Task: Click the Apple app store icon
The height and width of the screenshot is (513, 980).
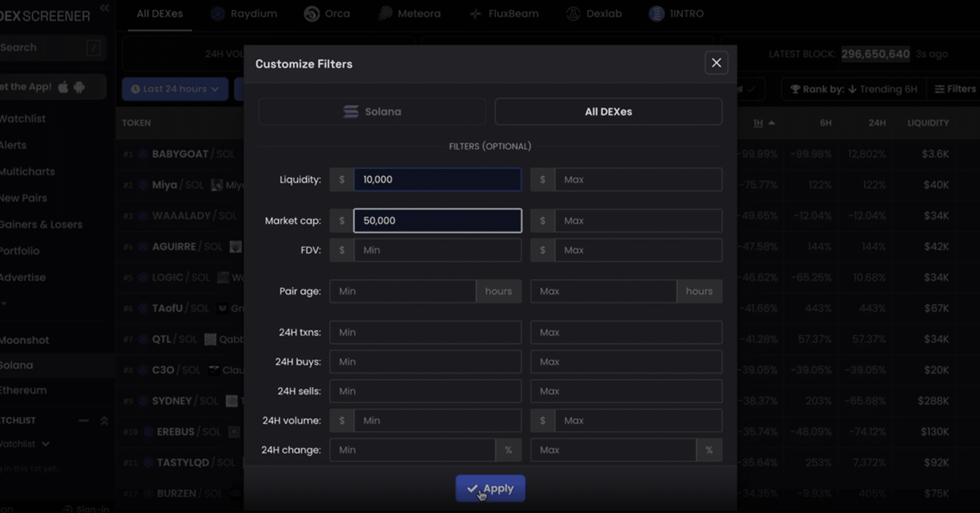Action: tap(63, 87)
